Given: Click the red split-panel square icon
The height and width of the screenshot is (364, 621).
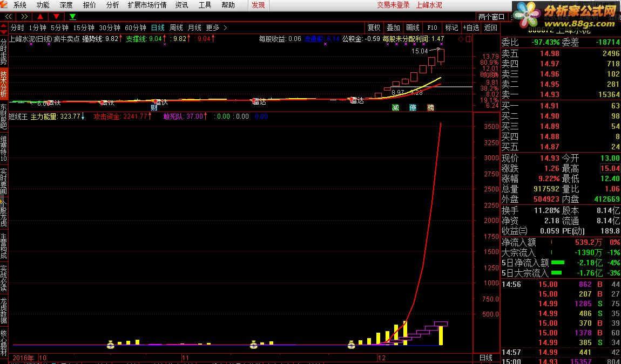Looking at the screenshot, I should (469, 39).
